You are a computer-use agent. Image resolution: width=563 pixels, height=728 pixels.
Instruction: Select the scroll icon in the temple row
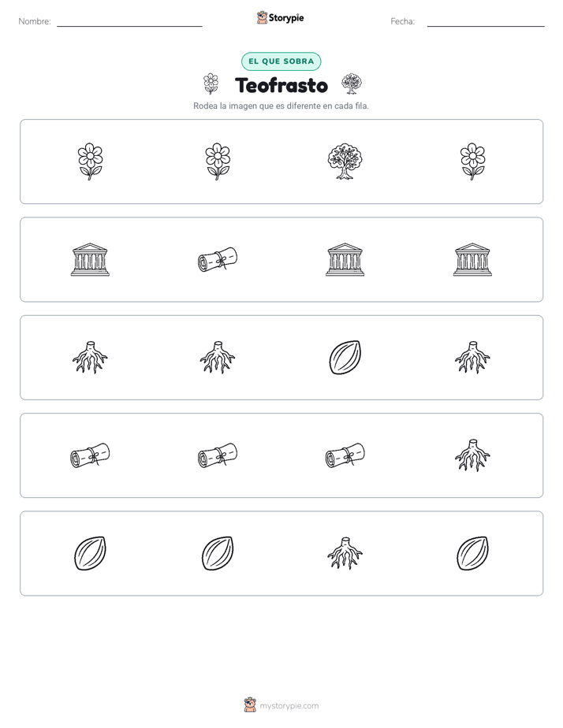218,259
